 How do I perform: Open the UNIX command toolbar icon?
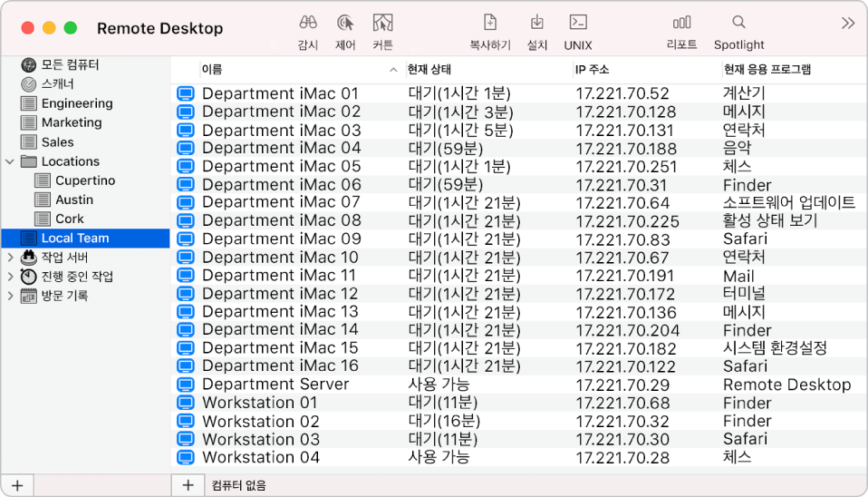(577, 23)
